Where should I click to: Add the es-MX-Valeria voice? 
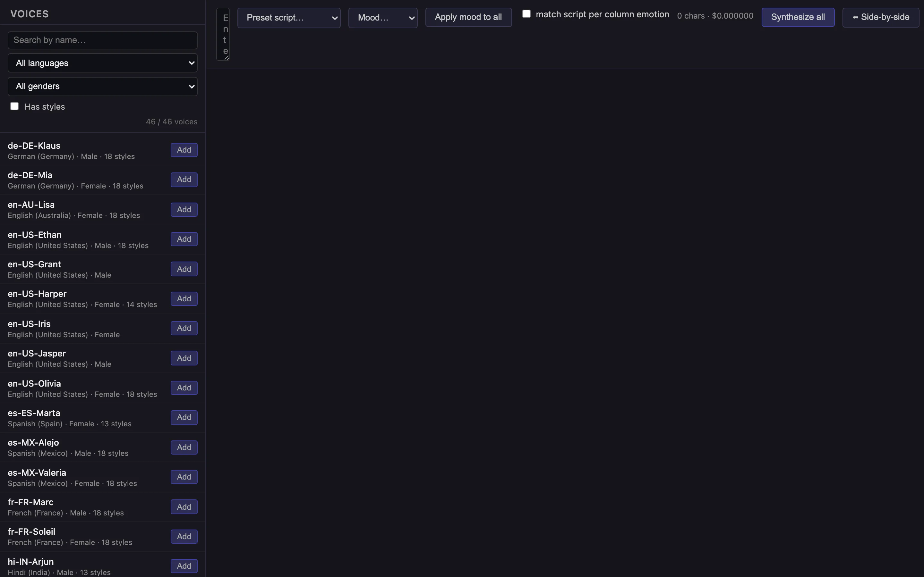pos(184,477)
